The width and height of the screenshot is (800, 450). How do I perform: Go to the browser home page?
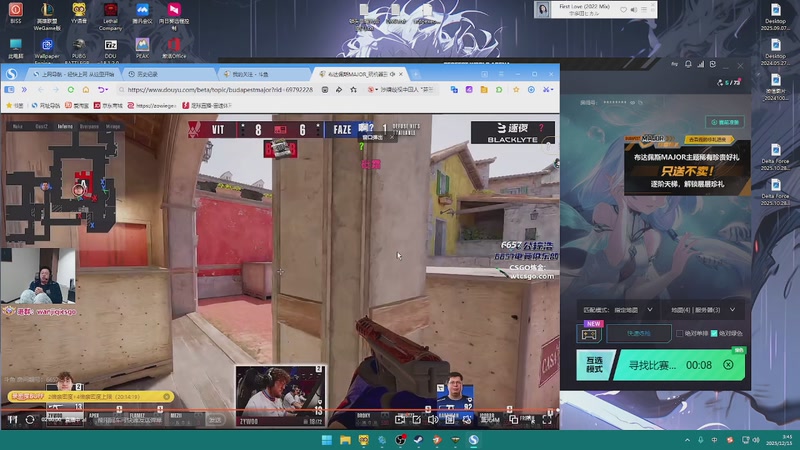click(86, 90)
